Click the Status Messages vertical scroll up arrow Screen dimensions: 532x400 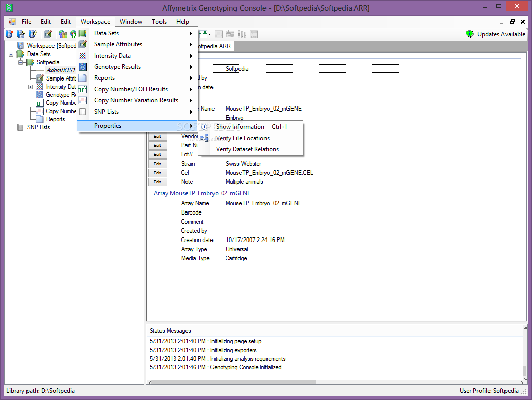(525, 328)
